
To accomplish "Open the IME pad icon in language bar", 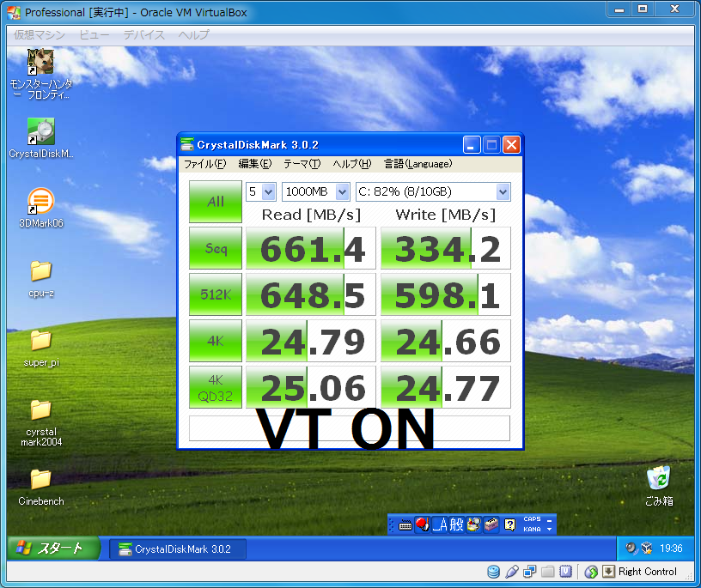I will click(x=473, y=524).
